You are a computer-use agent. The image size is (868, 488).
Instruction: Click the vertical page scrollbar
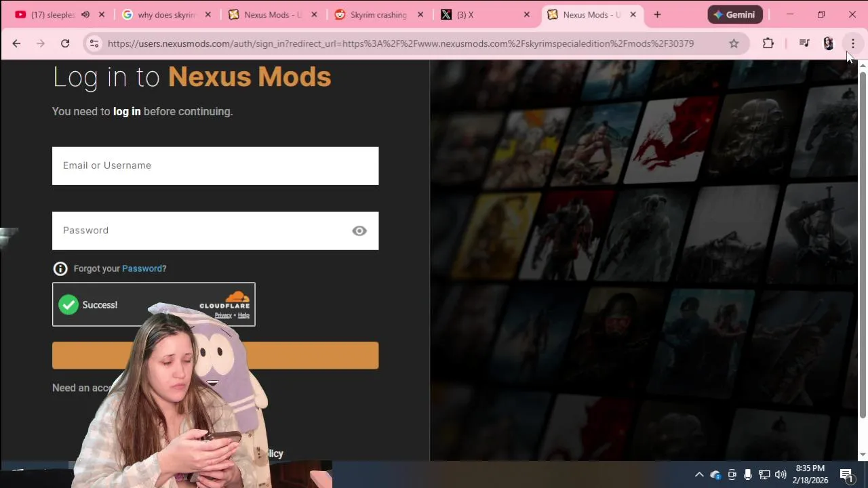(x=863, y=244)
